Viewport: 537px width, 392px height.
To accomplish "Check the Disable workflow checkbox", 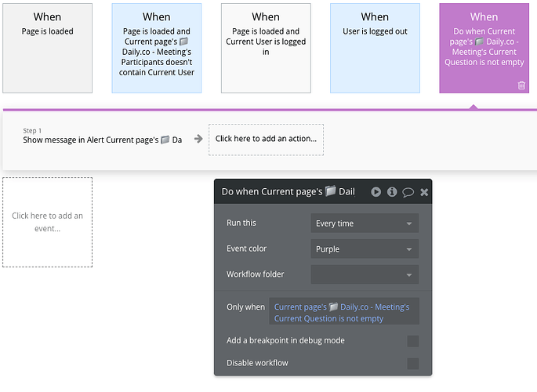I will point(412,363).
